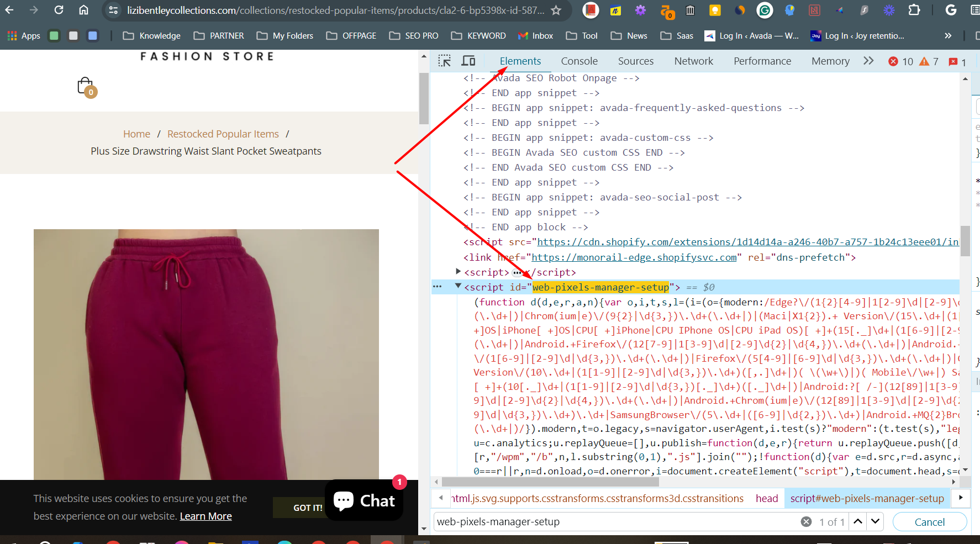Open the Chat widget
980x544 pixels.
(364, 500)
